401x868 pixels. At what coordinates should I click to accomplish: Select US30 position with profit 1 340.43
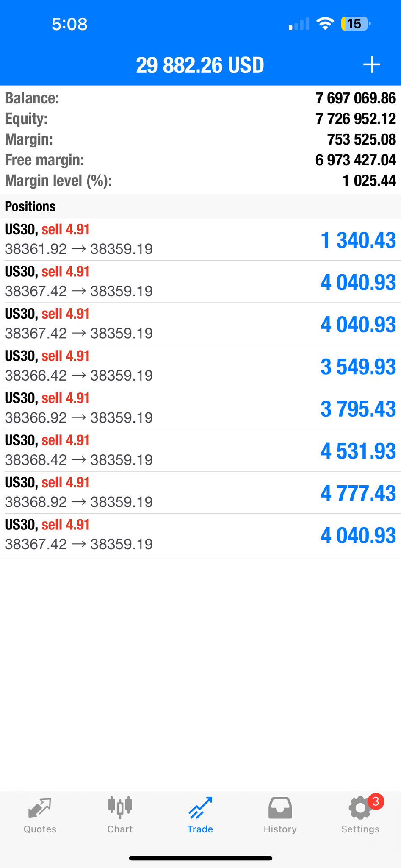[200, 239]
